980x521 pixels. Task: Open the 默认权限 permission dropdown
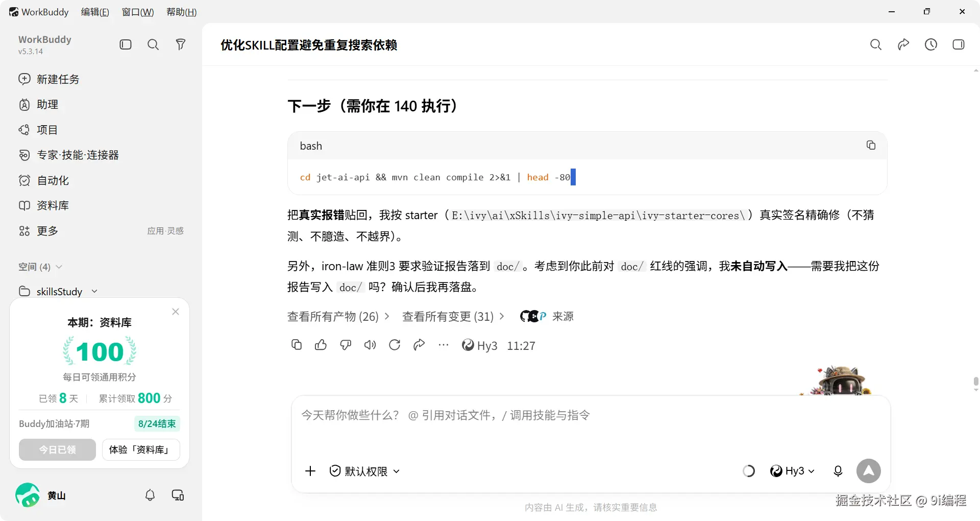[364, 471]
